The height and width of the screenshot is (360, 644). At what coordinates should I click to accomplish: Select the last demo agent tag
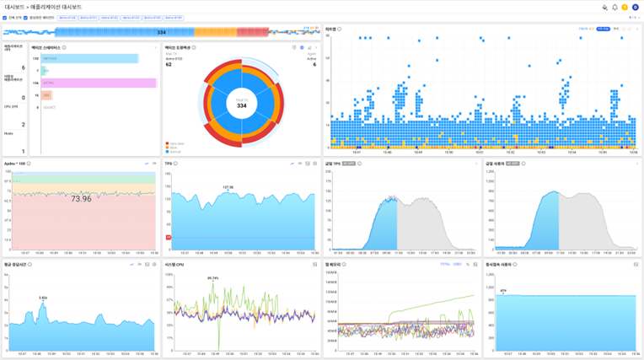(174, 18)
